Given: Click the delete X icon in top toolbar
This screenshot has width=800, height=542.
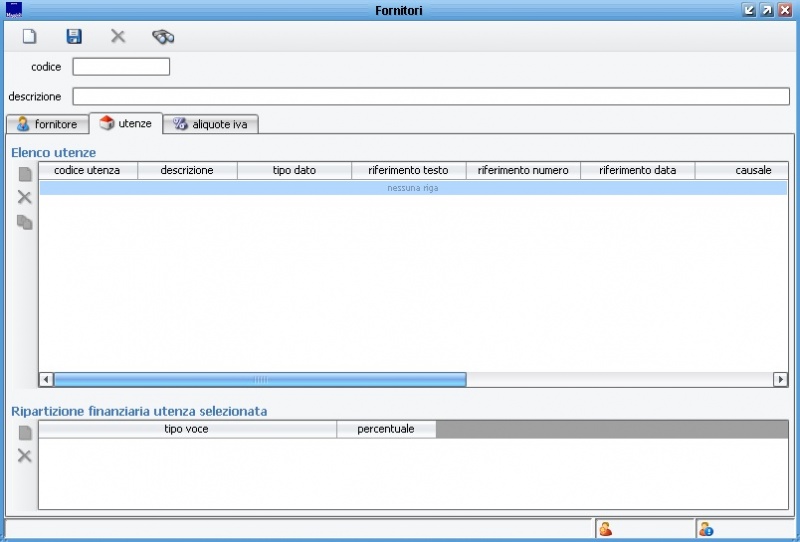Looking at the screenshot, I should [118, 37].
